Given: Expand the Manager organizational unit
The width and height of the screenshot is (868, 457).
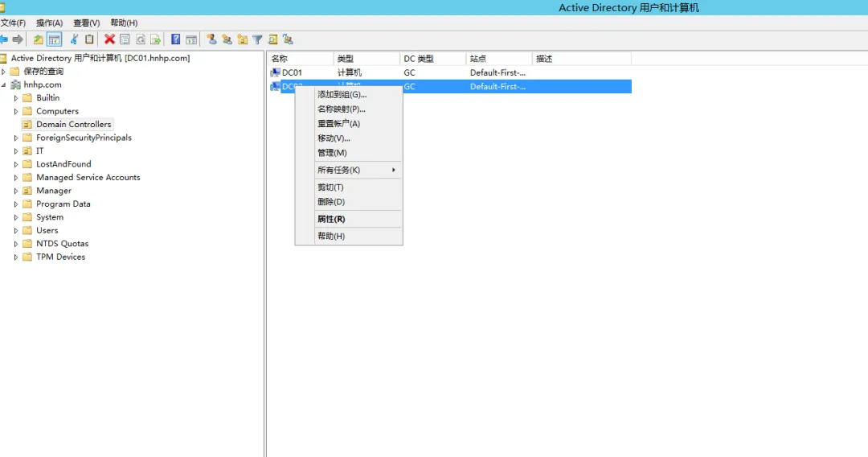Looking at the screenshot, I should click(x=16, y=191).
